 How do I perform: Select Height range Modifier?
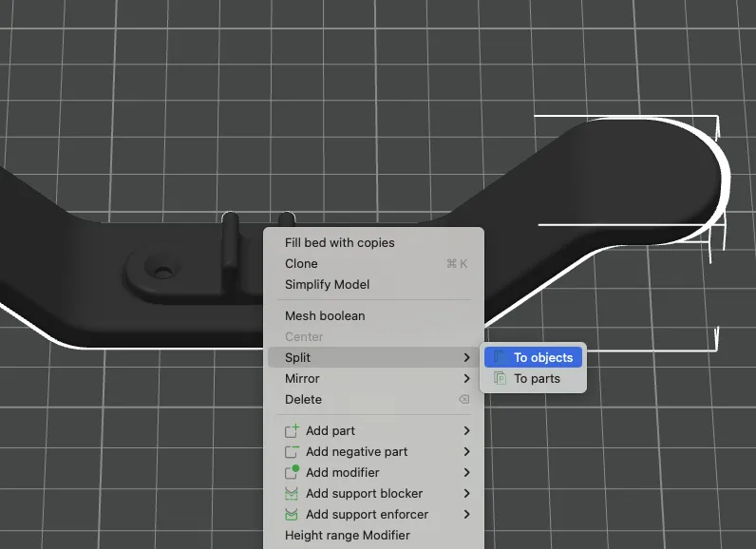[x=373, y=535]
